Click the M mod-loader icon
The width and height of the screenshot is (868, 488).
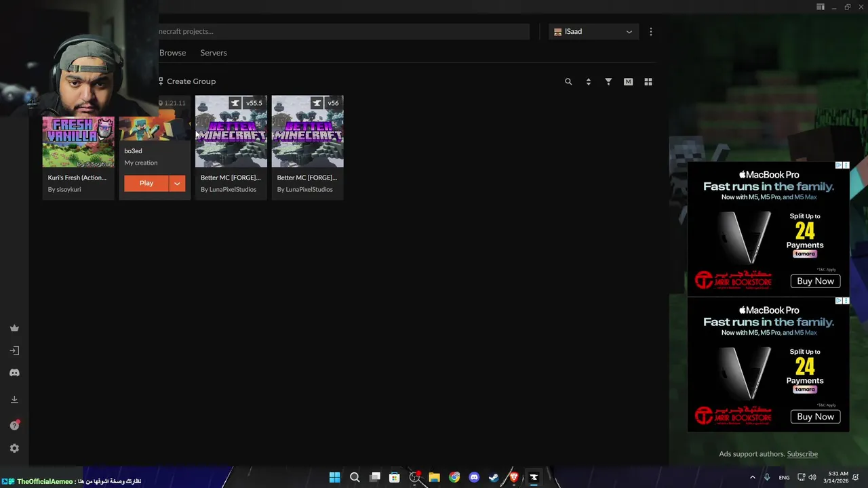coord(628,81)
